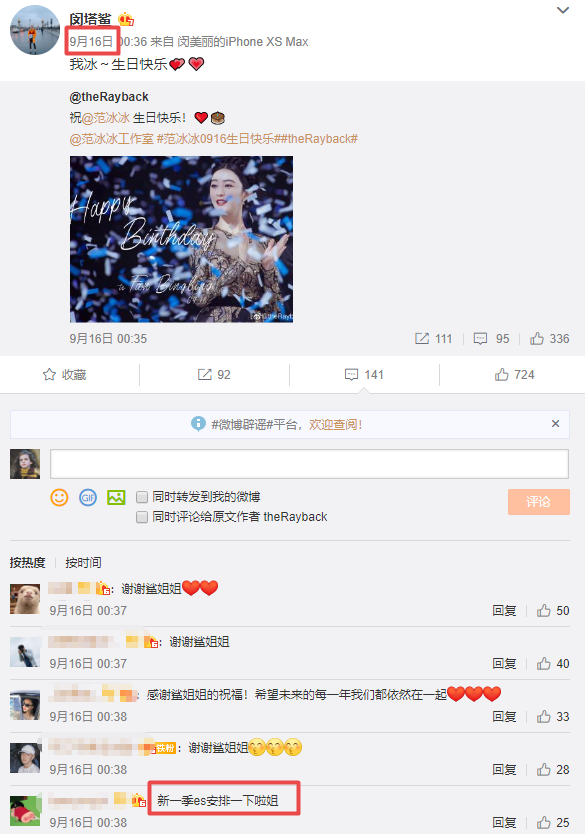Image resolution: width=585 pixels, height=834 pixels.
Task: Like the first comment with 50 likes
Action: click(544, 610)
